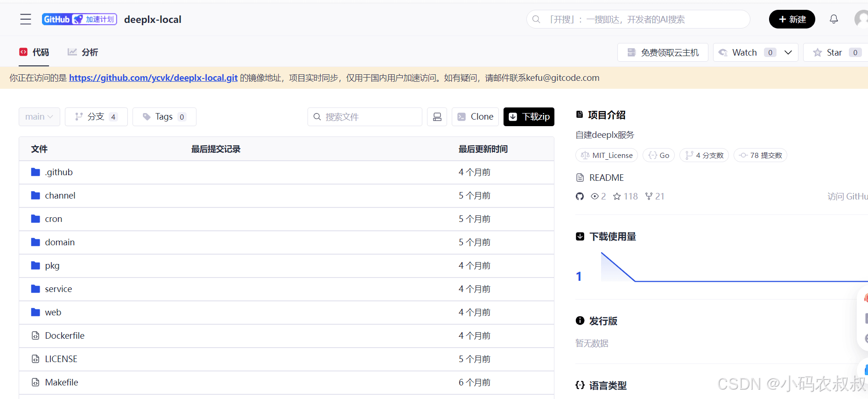Open the domain folder name
868x399 pixels.
click(x=60, y=242)
